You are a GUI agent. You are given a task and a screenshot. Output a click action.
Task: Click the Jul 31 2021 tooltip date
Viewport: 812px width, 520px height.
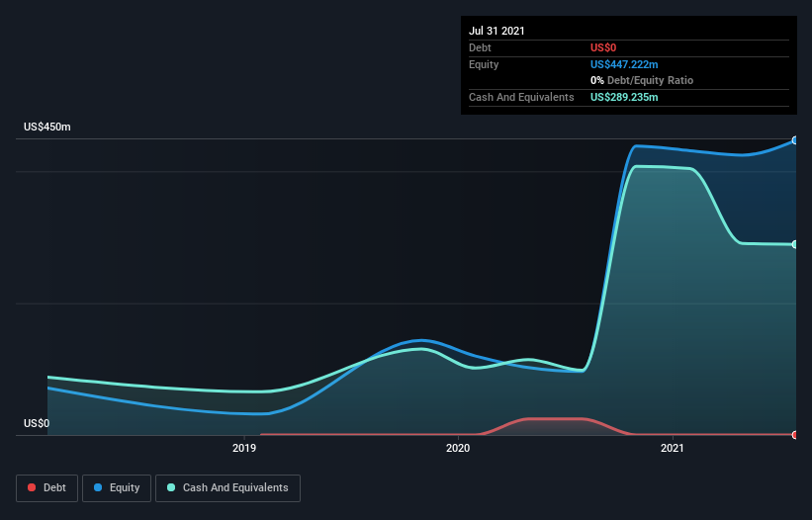click(x=496, y=31)
